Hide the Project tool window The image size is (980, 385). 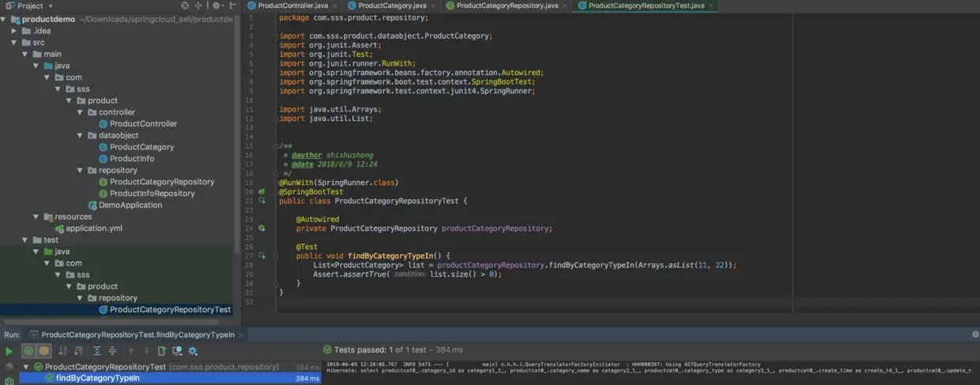(x=233, y=6)
